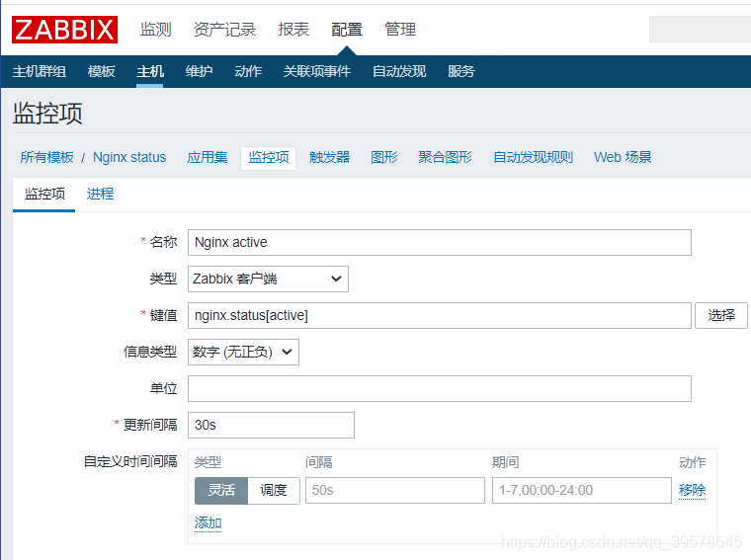Go to 维护 submenu
Image resolution: width=751 pixels, height=560 pixels.
tap(199, 71)
